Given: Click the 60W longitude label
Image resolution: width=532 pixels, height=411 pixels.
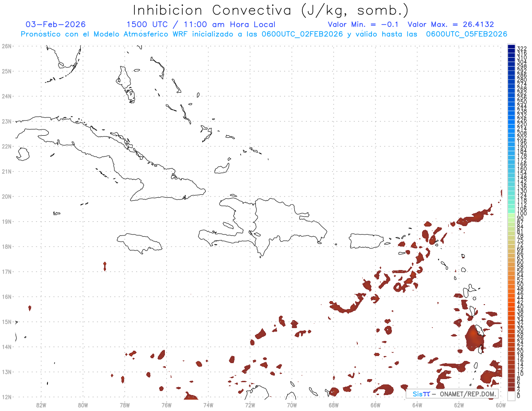Looking at the screenshot, I should pos(501,405).
